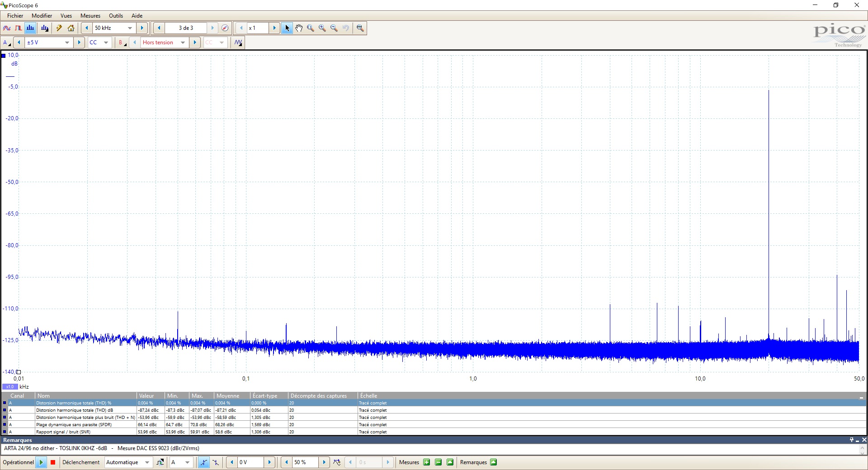This screenshot has width=868, height=470.
Task: Decrease the 50 % pre-trigger value
Action: coord(287,462)
